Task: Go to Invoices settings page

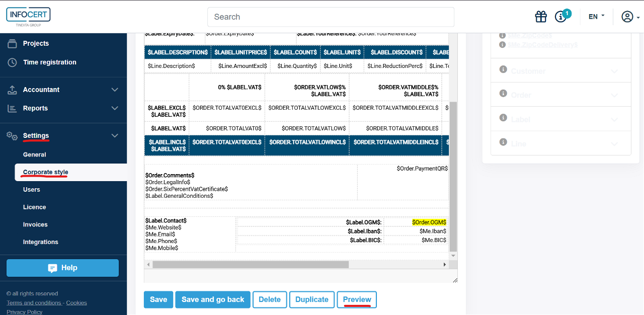Action: (x=35, y=224)
